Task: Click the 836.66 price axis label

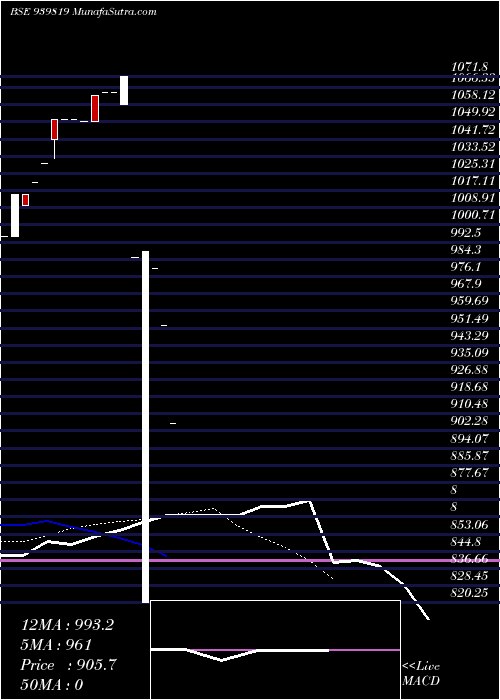Action: click(x=469, y=558)
